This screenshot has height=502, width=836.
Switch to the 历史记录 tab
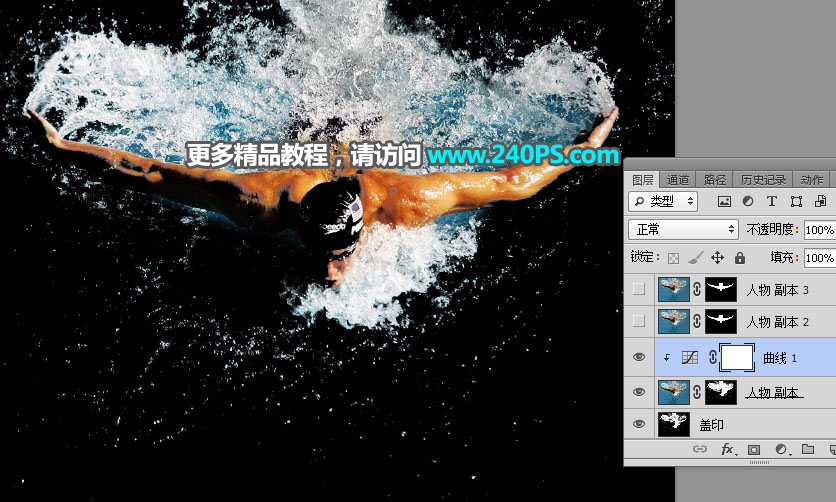tap(763, 180)
